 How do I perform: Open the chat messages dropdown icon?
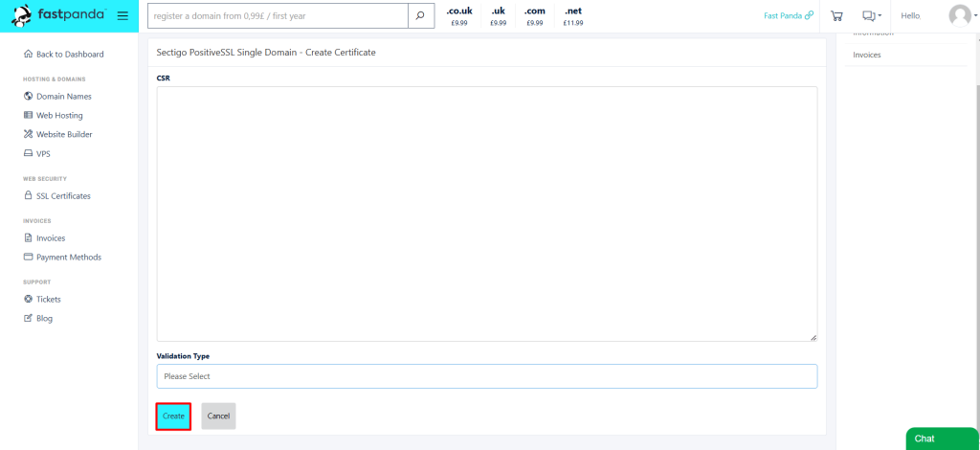[871, 15]
